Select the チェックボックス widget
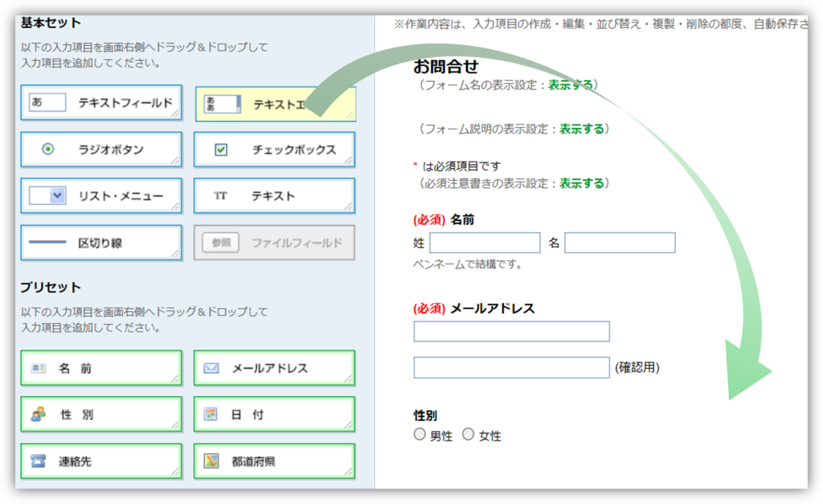Image resolution: width=823 pixels, height=504 pixels. pyautogui.click(x=273, y=149)
